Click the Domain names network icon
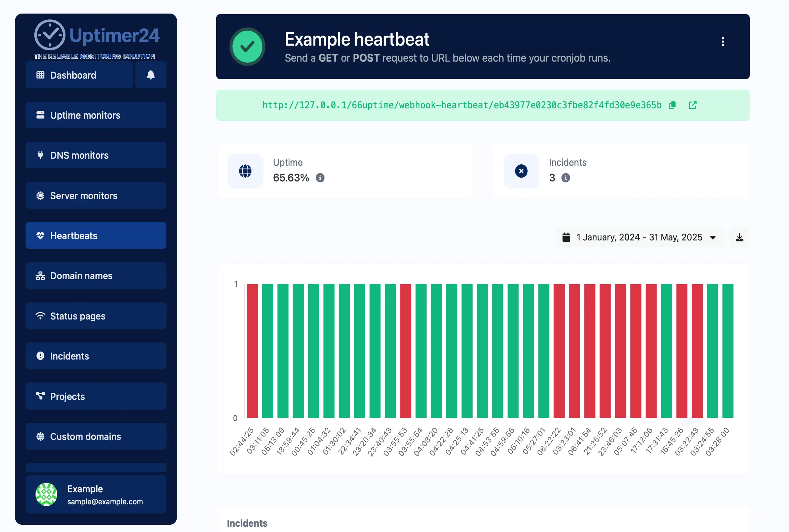 coord(40,276)
